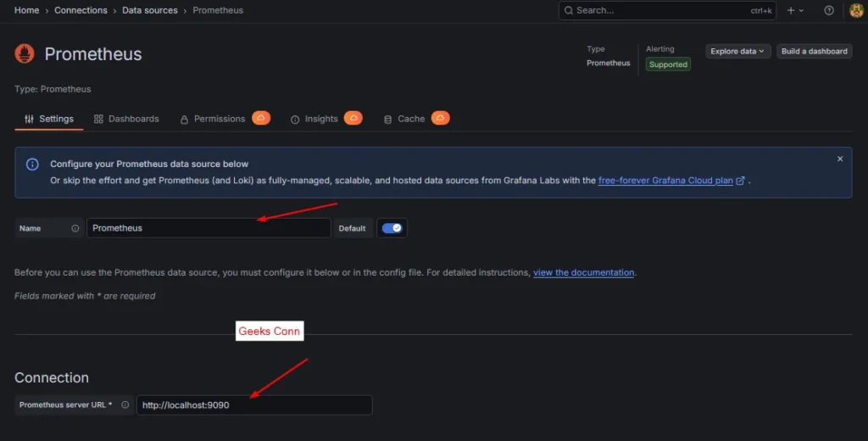The width and height of the screenshot is (868, 441).
Task: Click 'Fields marked with * are required' text
Action: [85, 296]
